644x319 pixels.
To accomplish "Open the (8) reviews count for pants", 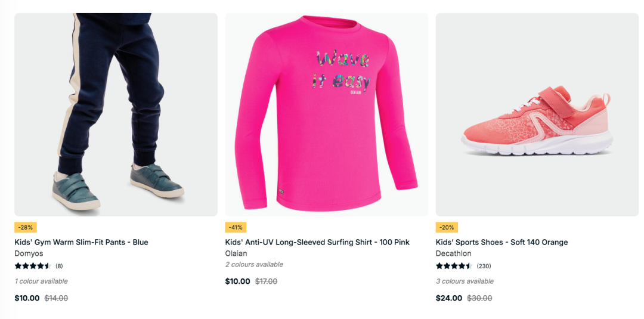I will click(59, 266).
